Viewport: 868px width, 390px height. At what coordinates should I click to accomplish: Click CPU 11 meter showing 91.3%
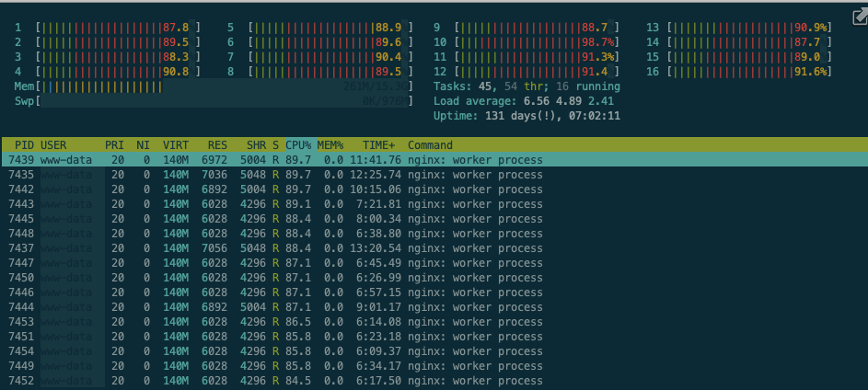click(537, 56)
